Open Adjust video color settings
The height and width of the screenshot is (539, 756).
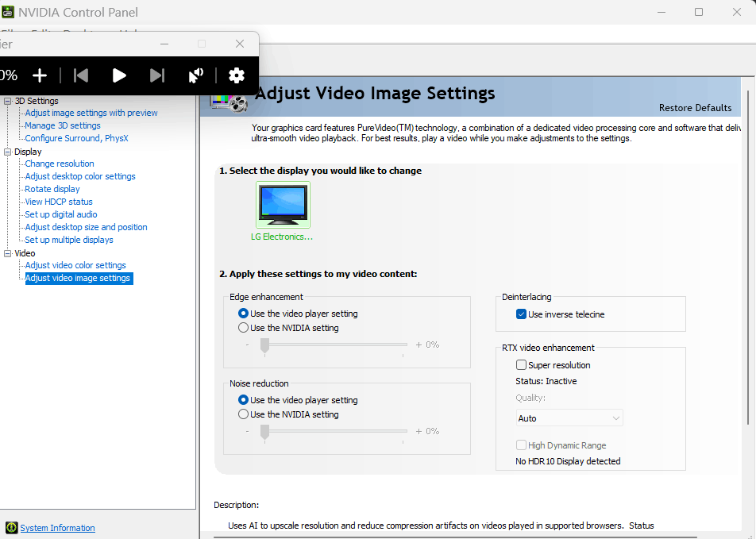[75, 265]
